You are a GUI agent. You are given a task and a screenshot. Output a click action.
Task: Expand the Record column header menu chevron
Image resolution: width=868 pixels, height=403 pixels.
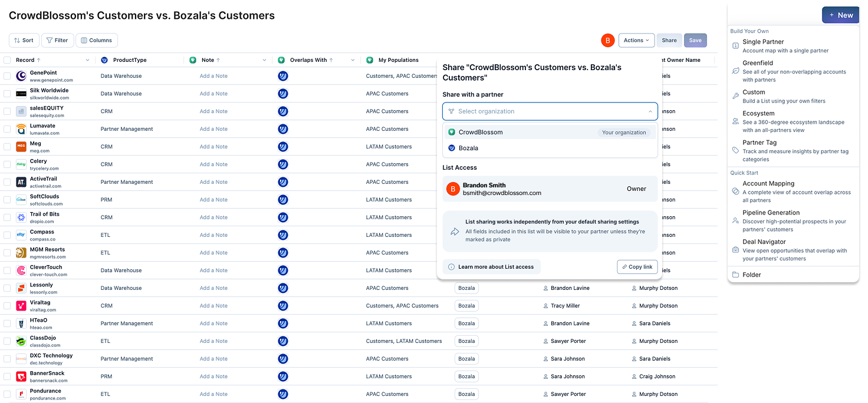point(88,60)
